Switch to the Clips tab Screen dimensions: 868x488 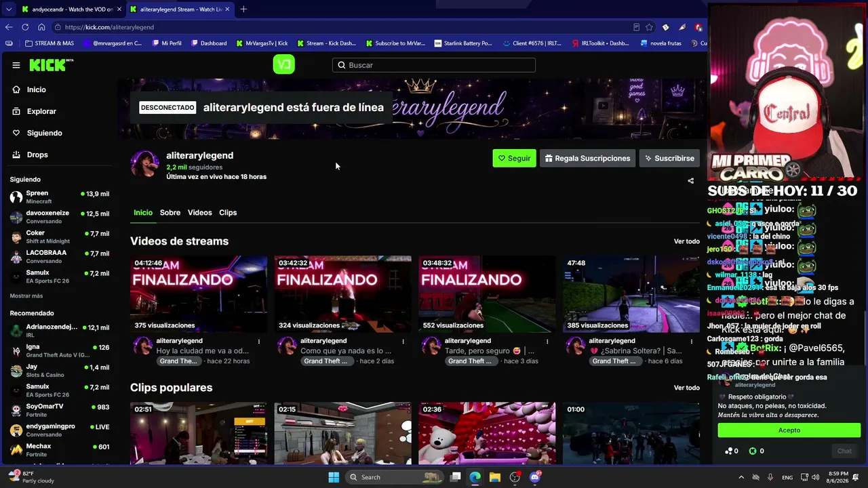pos(228,212)
